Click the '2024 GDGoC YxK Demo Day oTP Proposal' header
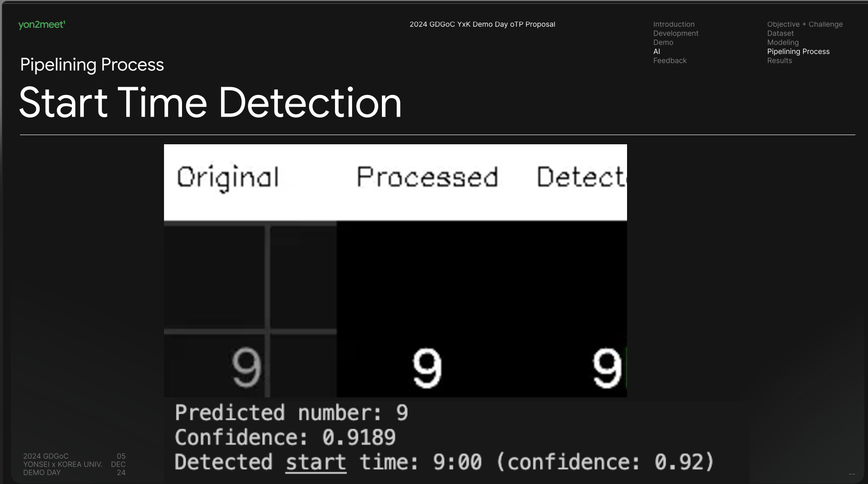 [482, 24]
